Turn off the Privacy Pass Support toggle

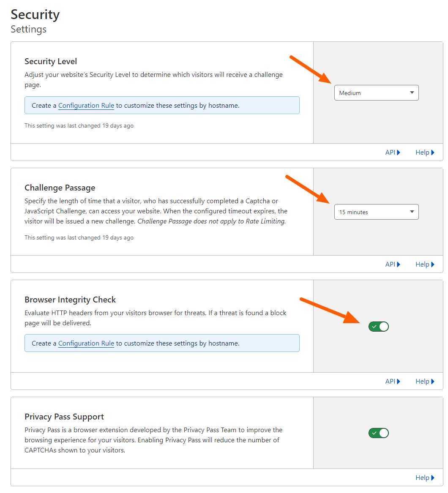379,433
